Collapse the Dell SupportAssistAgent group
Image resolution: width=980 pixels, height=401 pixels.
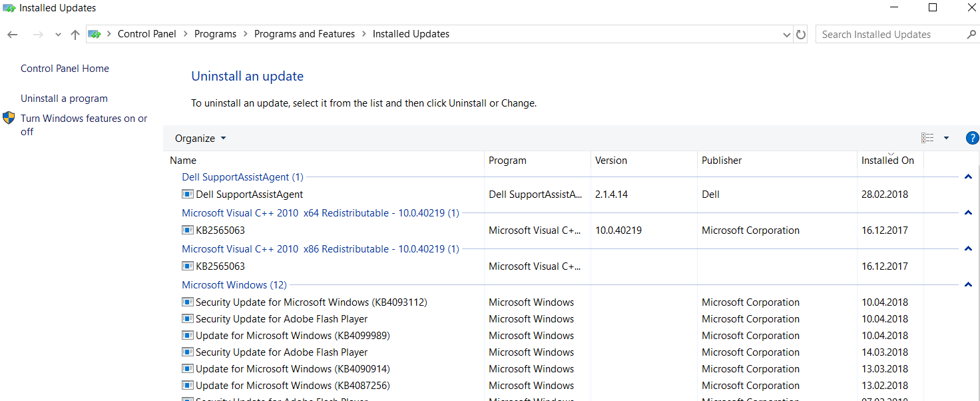click(x=968, y=177)
